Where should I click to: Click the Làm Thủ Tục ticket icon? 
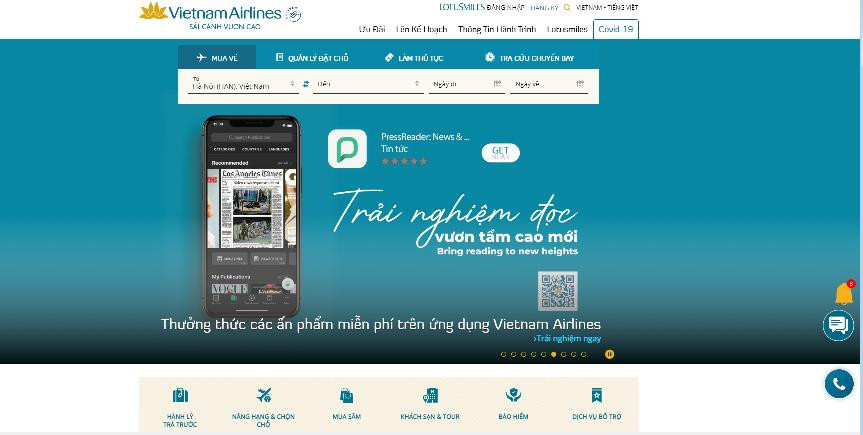pyautogui.click(x=389, y=57)
